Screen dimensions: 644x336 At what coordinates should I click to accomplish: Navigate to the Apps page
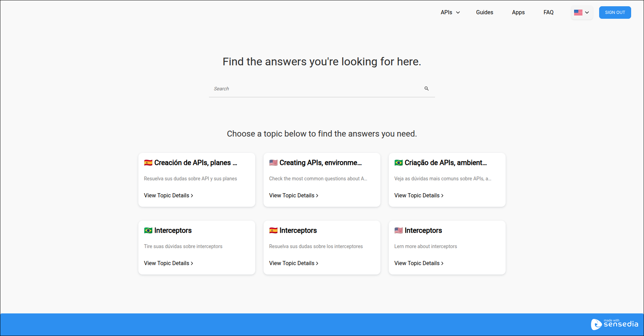click(x=518, y=12)
